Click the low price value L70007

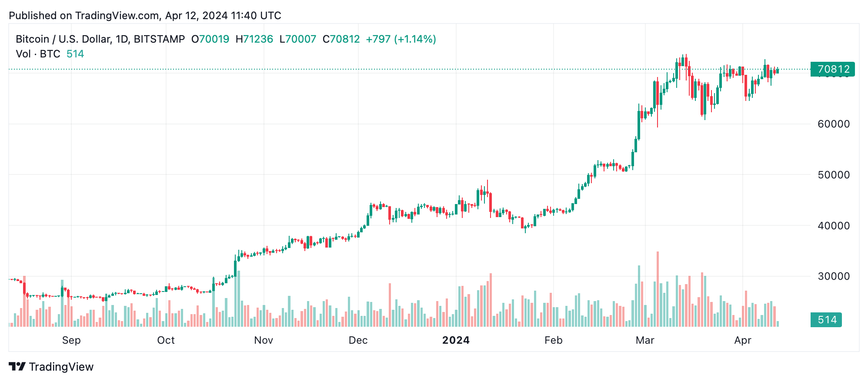298,39
